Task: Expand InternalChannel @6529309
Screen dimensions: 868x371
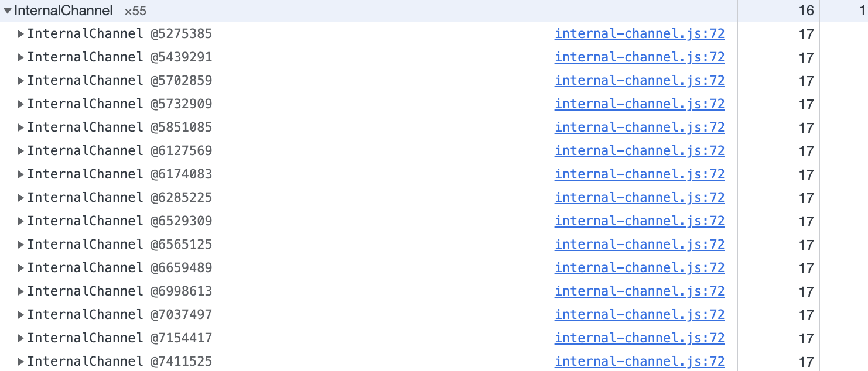Action: pos(20,221)
